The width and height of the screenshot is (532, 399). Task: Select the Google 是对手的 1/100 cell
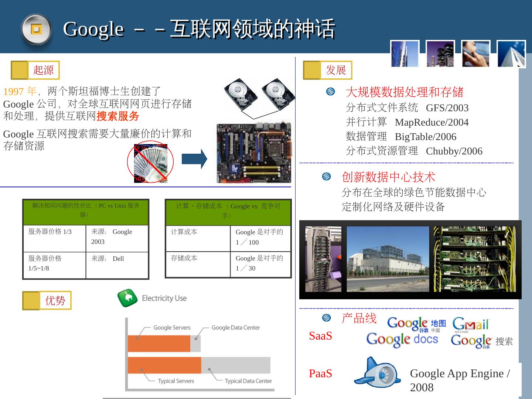tap(261, 238)
